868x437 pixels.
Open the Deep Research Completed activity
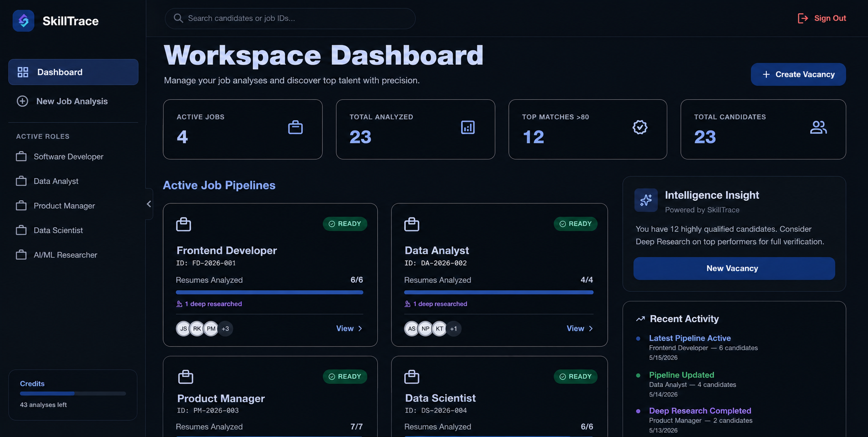pos(700,411)
